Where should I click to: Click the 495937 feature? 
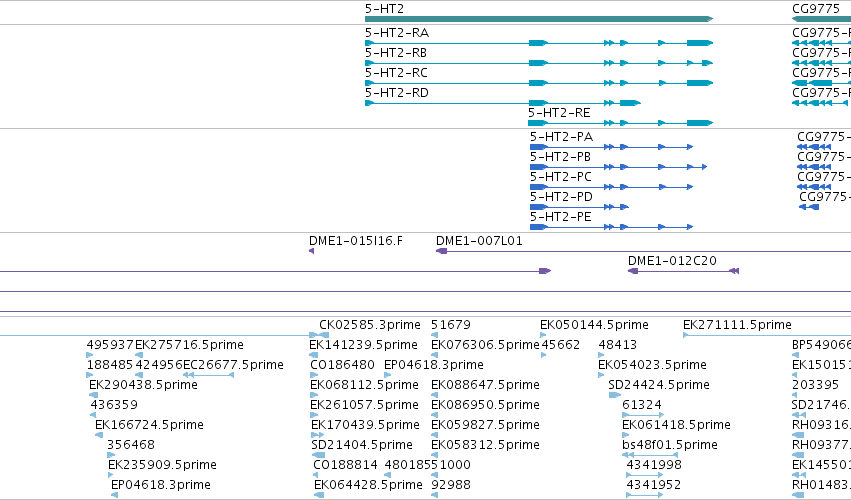(90, 355)
